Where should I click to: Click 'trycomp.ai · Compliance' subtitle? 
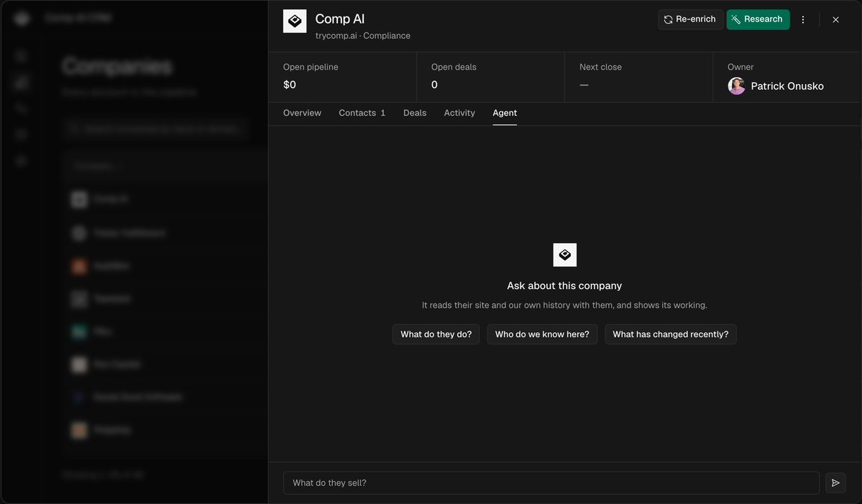(363, 36)
